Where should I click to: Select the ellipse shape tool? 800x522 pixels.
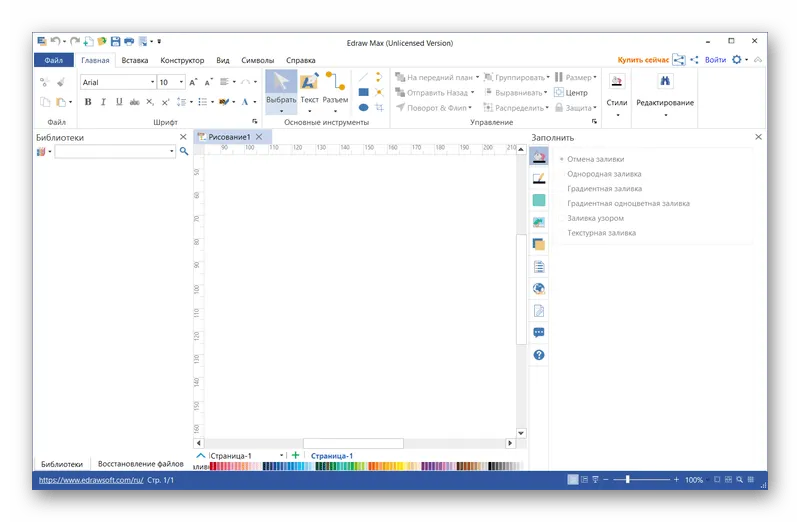pyautogui.click(x=363, y=107)
